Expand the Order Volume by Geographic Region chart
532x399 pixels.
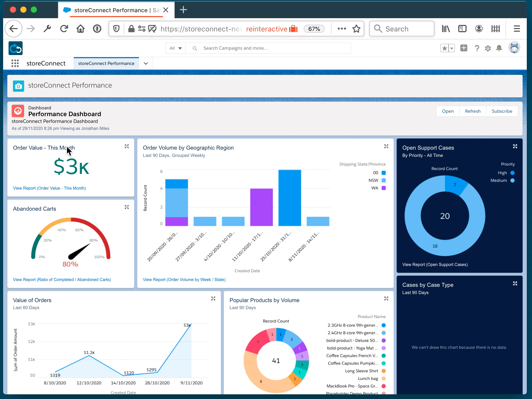click(x=386, y=146)
